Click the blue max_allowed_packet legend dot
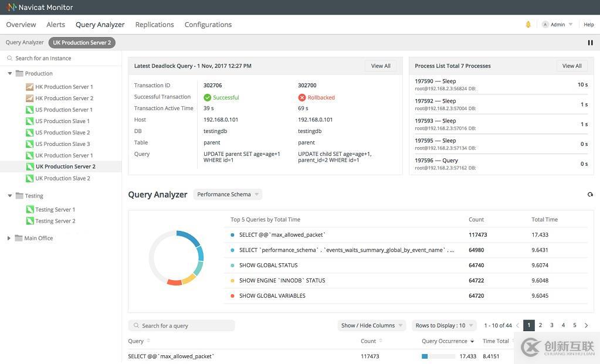Viewport: 600px width, 364px height. (x=232, y=235)
